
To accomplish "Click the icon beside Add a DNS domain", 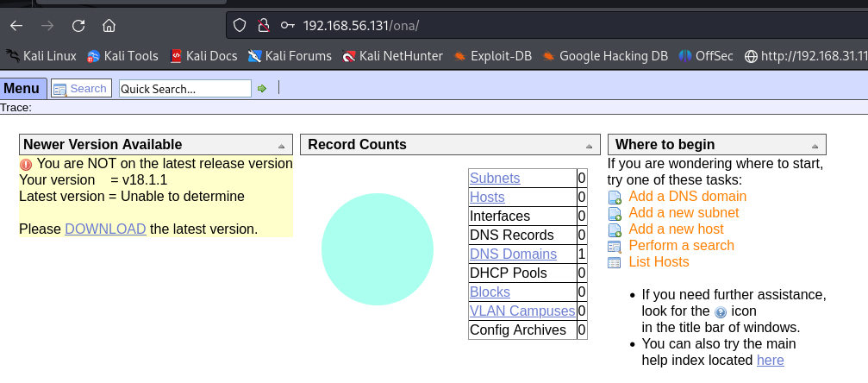I will [x=615, y=198].
